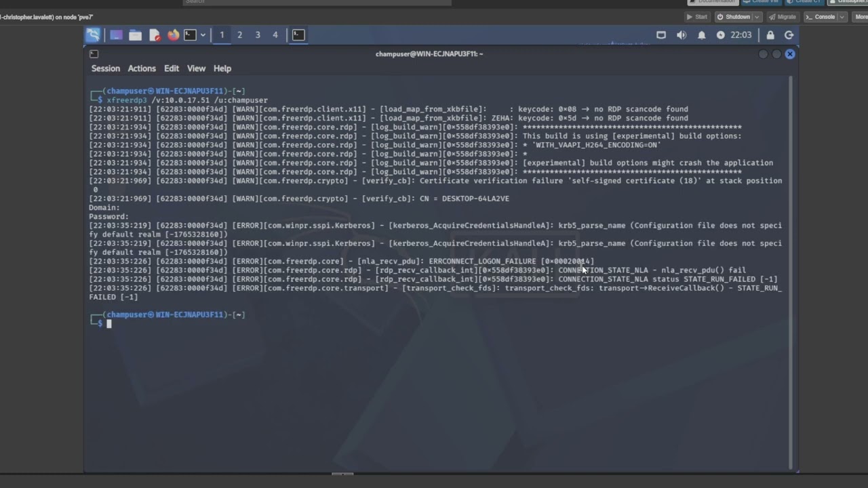868x488 pixels.
Task: Click the lock screen padlock icon
Action: point(770,35)
